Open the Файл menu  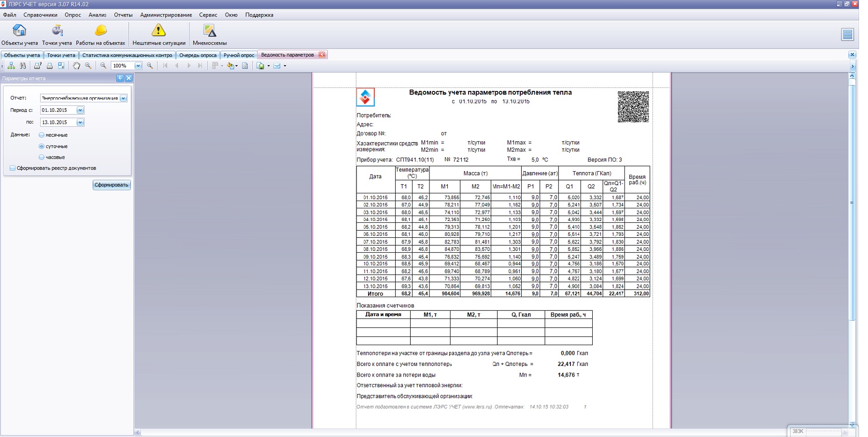[x=10, y=15]
